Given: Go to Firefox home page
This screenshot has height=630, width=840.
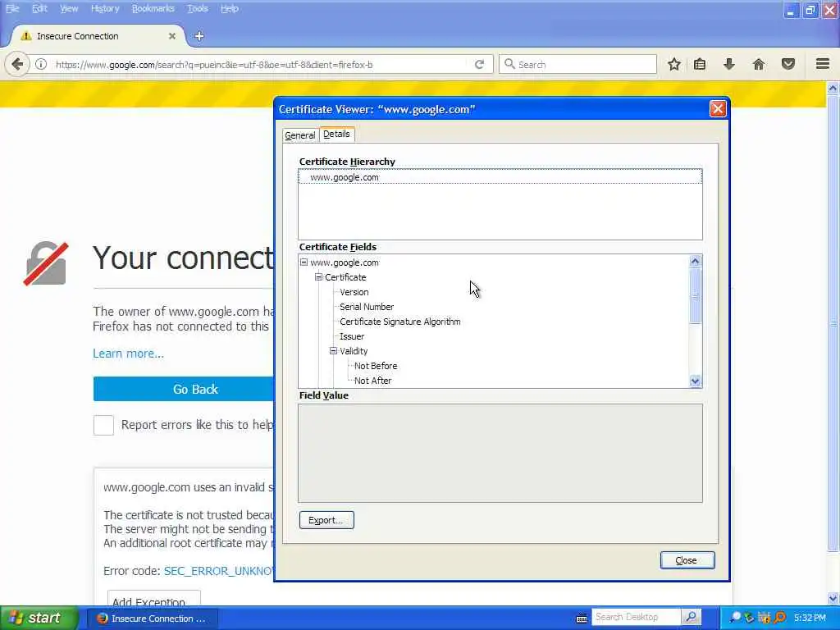Looking at the screenshot, I should click(x=759, y=64).
